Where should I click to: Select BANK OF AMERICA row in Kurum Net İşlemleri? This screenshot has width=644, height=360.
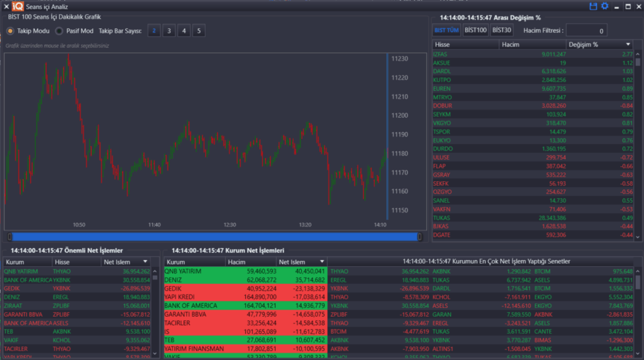(x=246, y=306)
